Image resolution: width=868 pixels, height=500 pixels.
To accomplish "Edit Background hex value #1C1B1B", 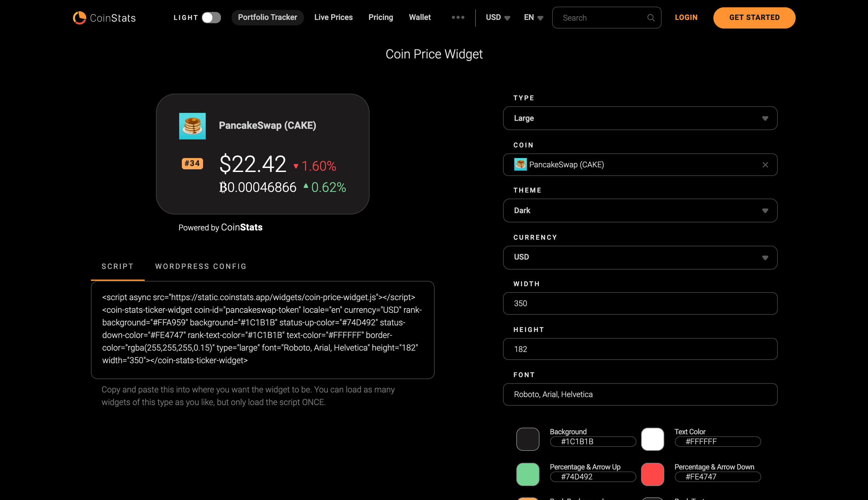I will (x=593, y=442).
